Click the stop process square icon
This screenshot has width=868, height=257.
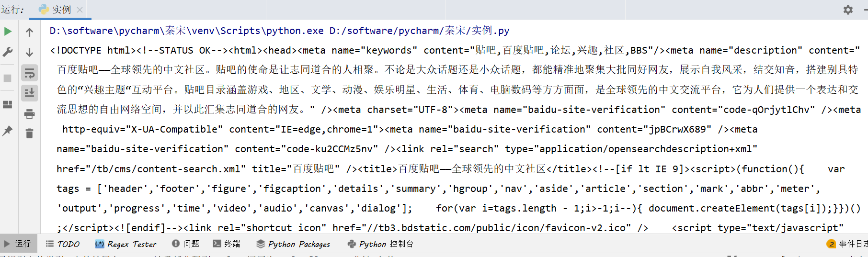8,78
